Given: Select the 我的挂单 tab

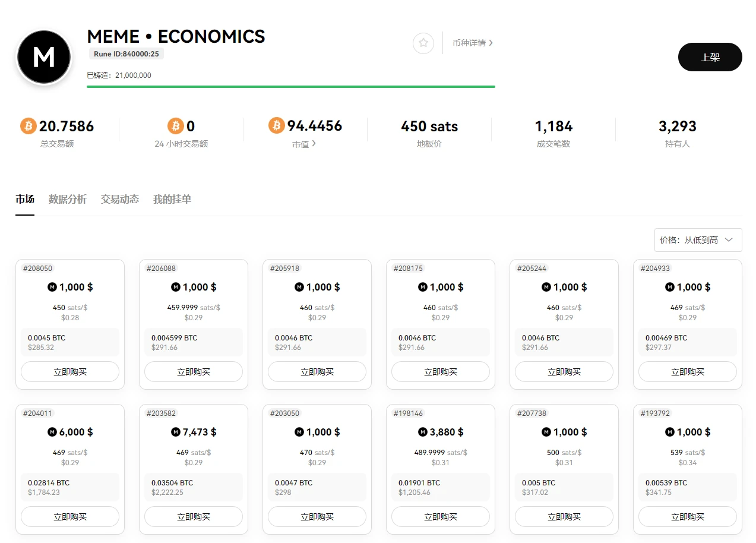Looking at the screenshot, I should pyautogui.click(x=172, y=199).
